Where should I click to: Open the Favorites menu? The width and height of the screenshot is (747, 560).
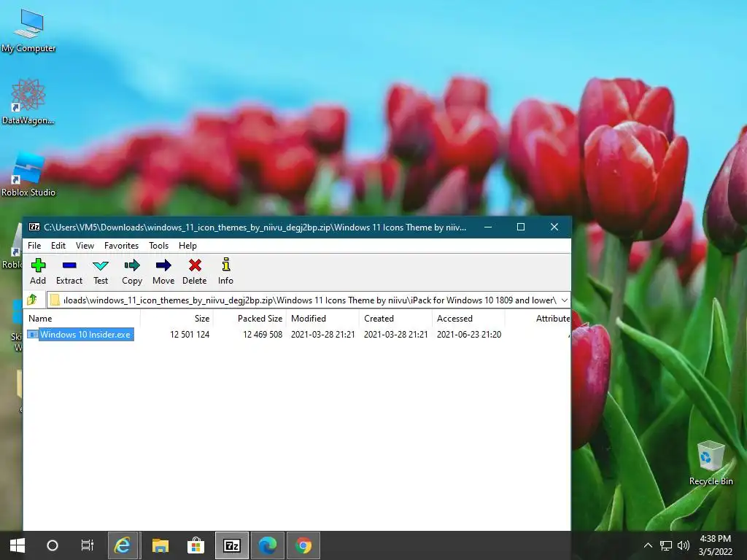point(122,246)
